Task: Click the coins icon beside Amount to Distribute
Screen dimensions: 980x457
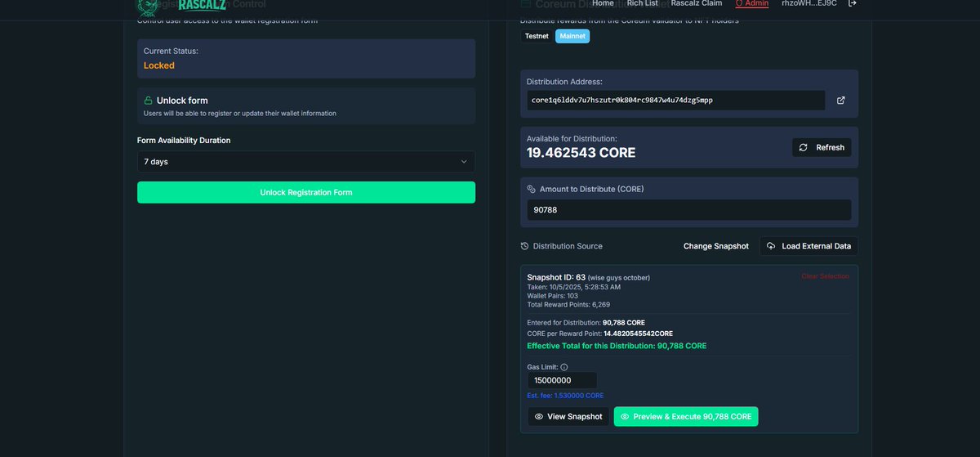Action: click(x=532, y=189)
